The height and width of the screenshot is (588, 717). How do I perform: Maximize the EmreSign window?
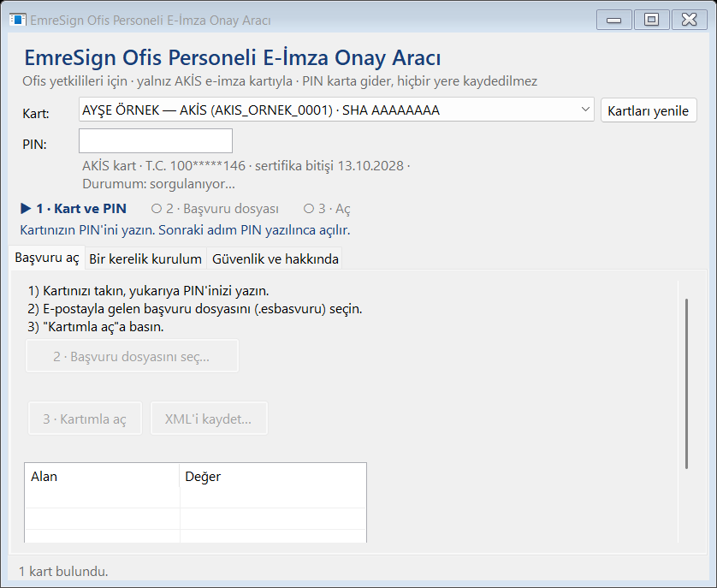point(651,21)
